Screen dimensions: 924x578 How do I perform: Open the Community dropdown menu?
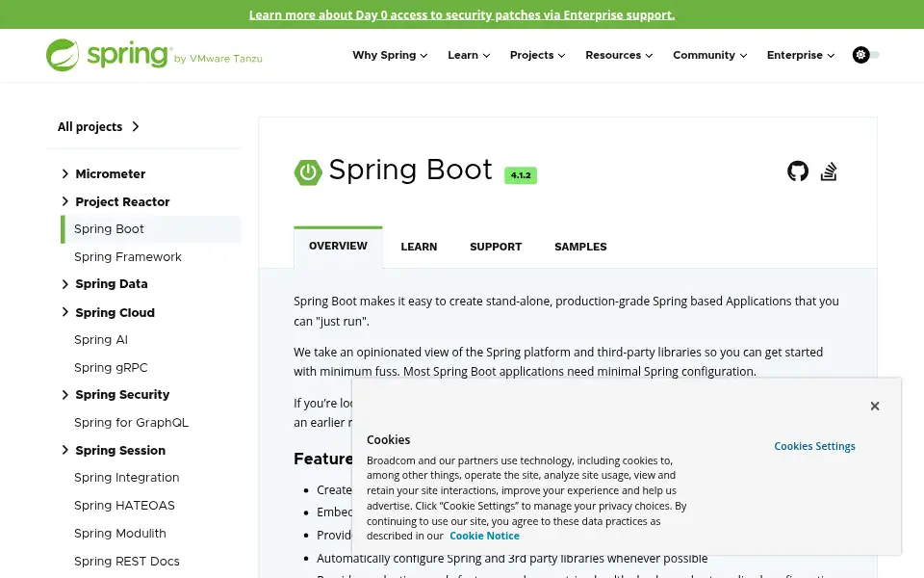coord(710,55)
